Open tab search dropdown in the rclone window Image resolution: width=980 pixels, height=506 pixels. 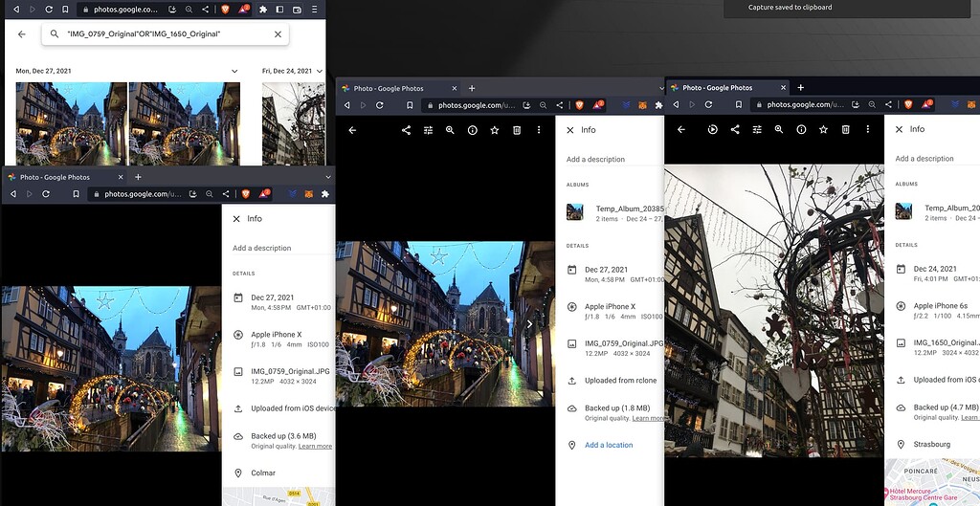click(661, 89)
